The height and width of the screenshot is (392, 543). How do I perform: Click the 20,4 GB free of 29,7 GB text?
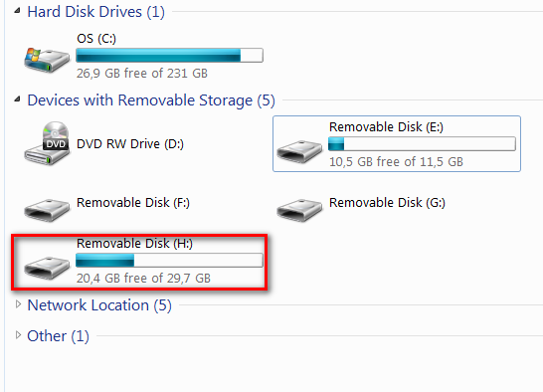tap(143, 278)
